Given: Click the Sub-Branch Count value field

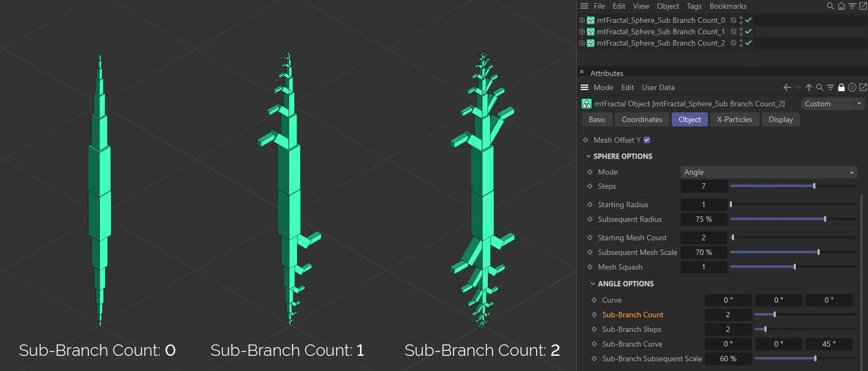Looking at the screenshot, I should [728, 315].
